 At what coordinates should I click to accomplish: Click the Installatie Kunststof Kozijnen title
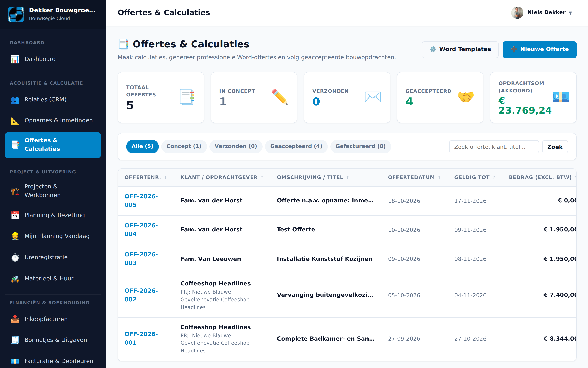click(x=325, y=259)
